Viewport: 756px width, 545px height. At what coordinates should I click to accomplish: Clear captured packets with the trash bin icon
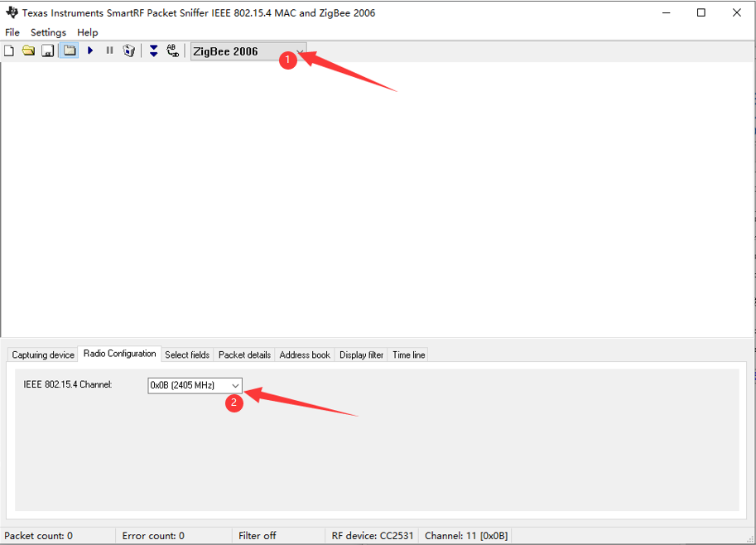click(x=128, y=51)
